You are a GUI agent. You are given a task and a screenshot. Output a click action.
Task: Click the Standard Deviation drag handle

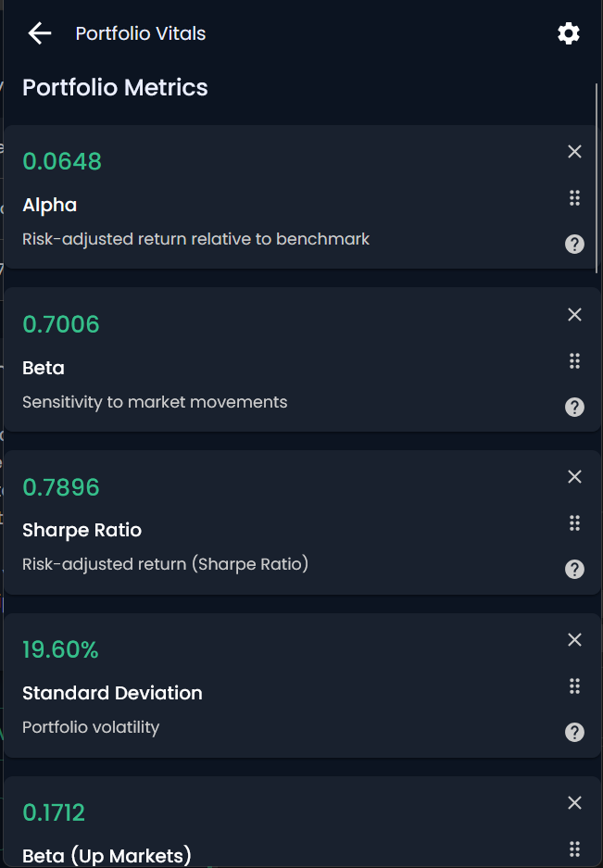pos(575,686)
